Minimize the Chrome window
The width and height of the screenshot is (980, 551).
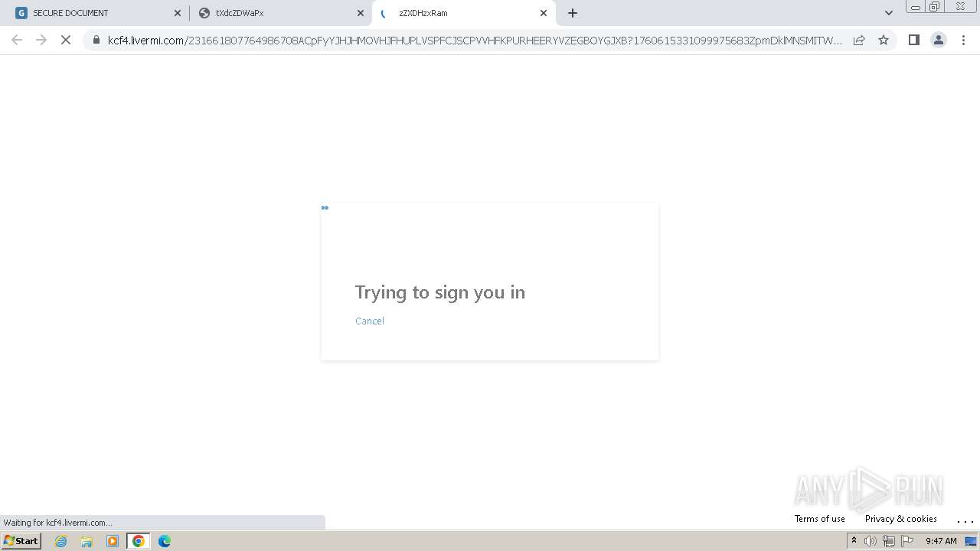coord(916,6)
